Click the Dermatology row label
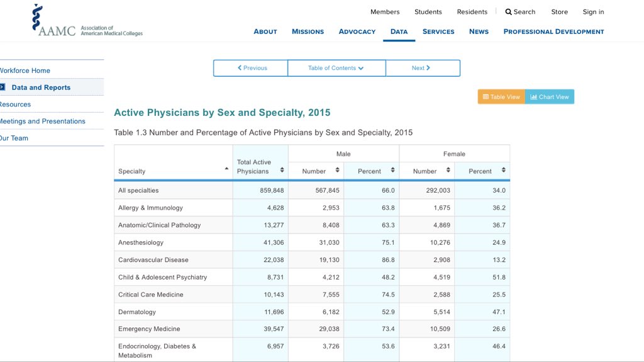Viewport: 644px width, 362px height. pos(137,312)
